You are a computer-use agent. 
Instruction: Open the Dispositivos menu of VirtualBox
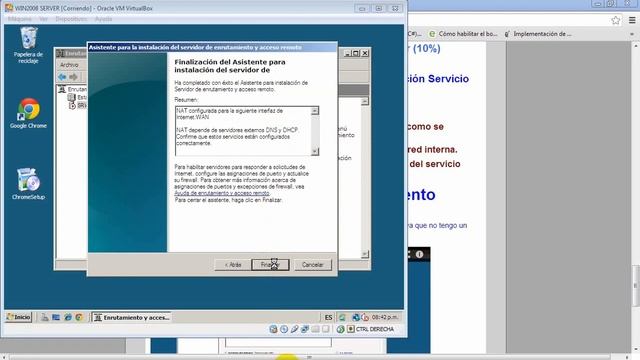click(71, 19)
